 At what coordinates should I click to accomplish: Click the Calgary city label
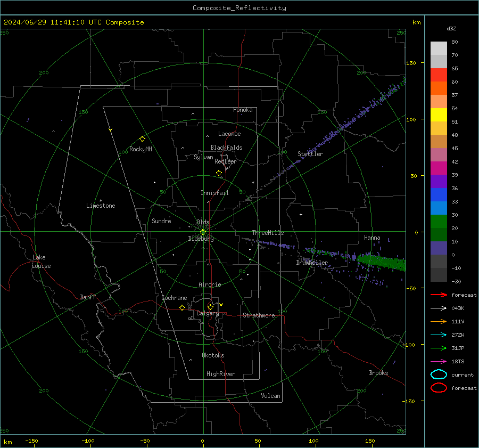click(208, 313)
